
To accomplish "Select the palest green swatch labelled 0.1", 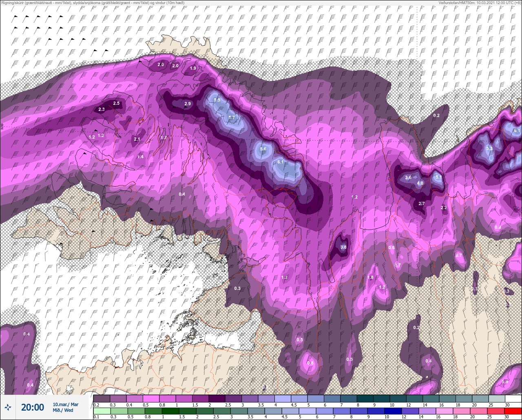I will click(x=102, y=411).
